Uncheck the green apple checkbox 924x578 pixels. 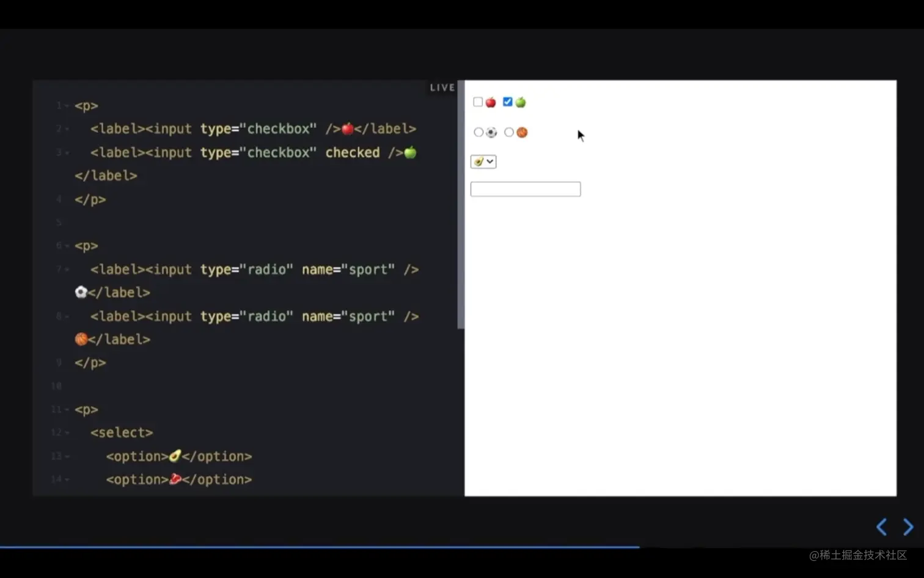click(508, 102)
